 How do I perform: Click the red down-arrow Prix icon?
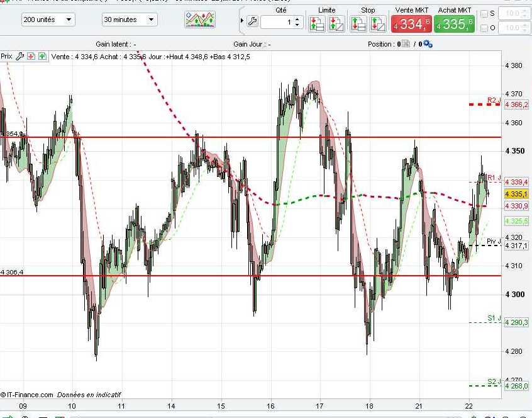31,57
